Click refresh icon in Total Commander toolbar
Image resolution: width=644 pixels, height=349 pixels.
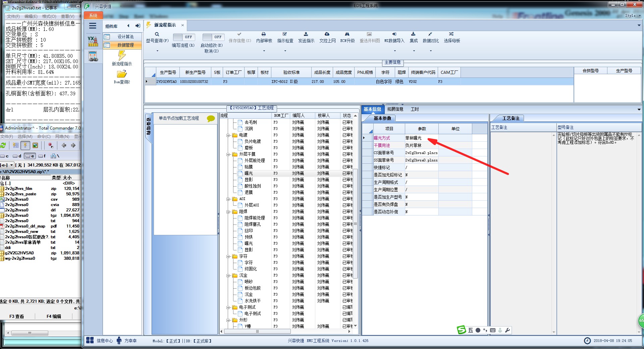[x=3, y=145]
